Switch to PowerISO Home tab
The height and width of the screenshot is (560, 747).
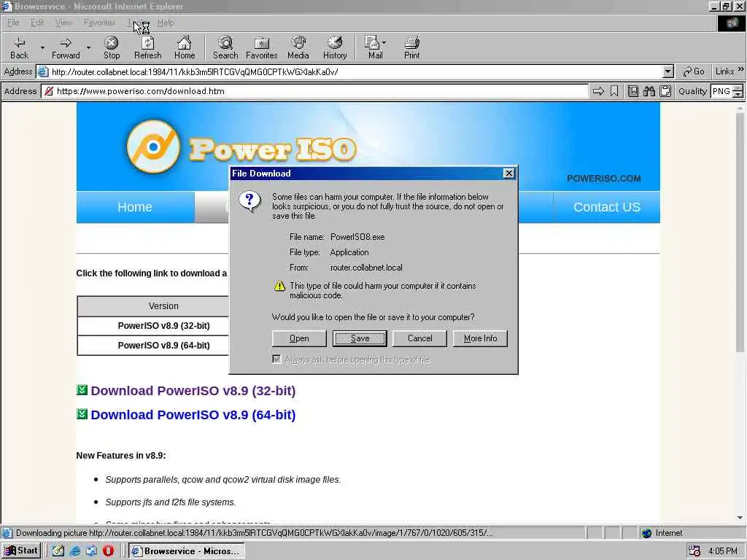point(135,207)
